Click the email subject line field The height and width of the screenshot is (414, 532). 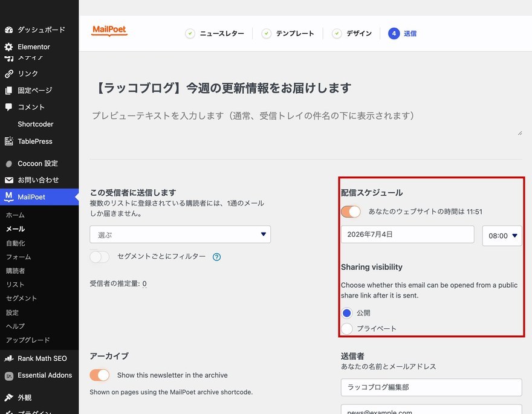coord(305,88)
